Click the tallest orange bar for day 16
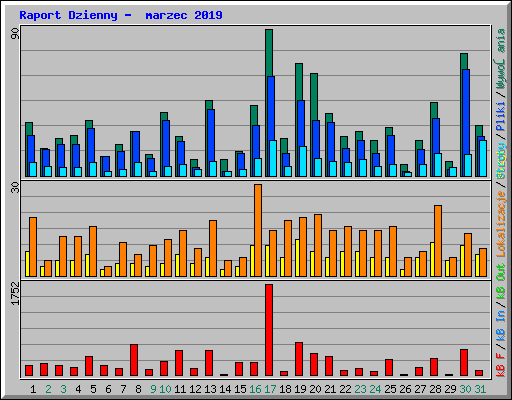Screen dimensions: 512x400 258,230
